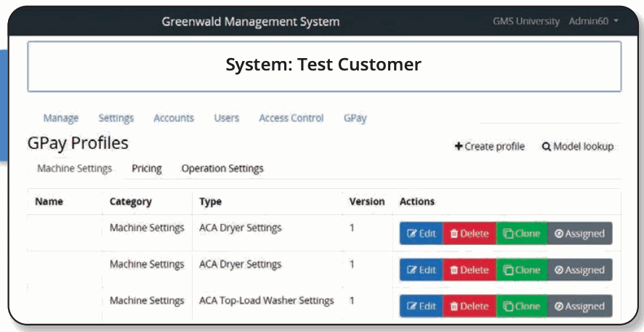This screenshot has height=332, width=644.
Task: Edit the second ACA Dryer Settings profile
Action: tap(422, 270)
